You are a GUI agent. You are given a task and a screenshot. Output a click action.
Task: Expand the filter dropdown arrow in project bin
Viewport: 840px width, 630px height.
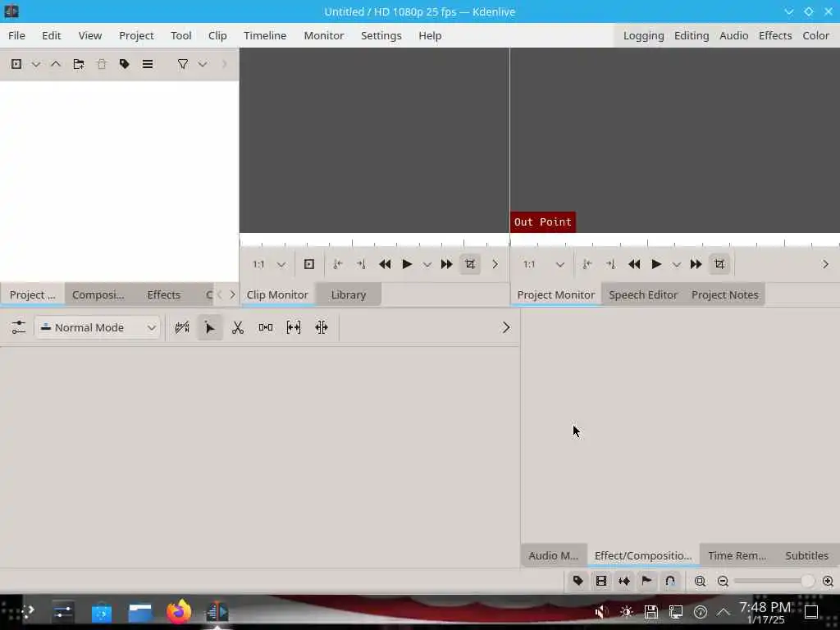point(203,64)
